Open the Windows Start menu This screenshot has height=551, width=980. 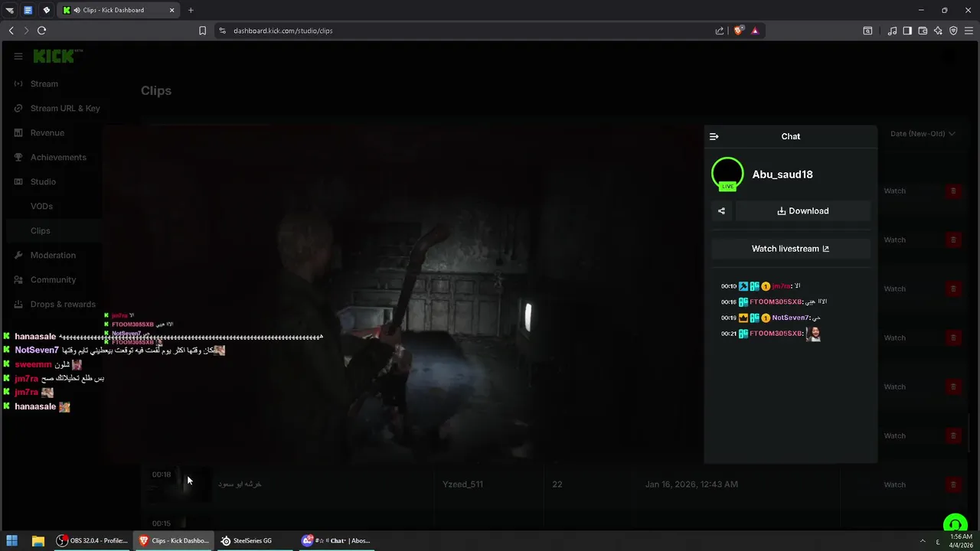point(12,540)
